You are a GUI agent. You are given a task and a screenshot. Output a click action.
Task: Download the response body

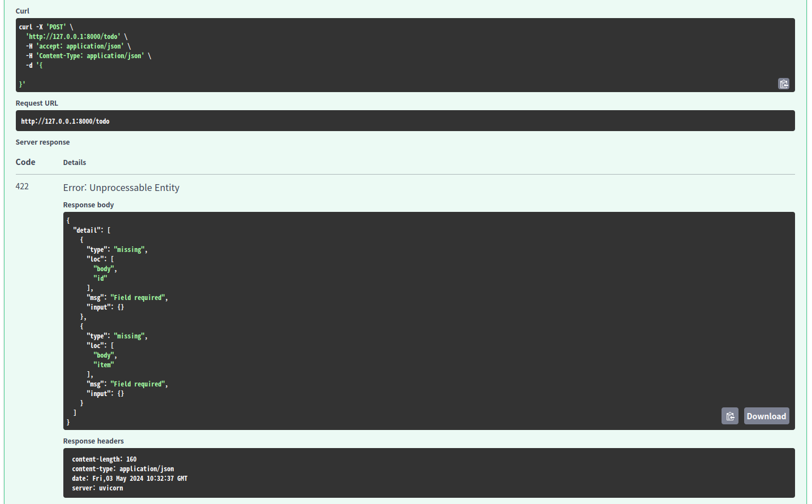tap(766, 416)
